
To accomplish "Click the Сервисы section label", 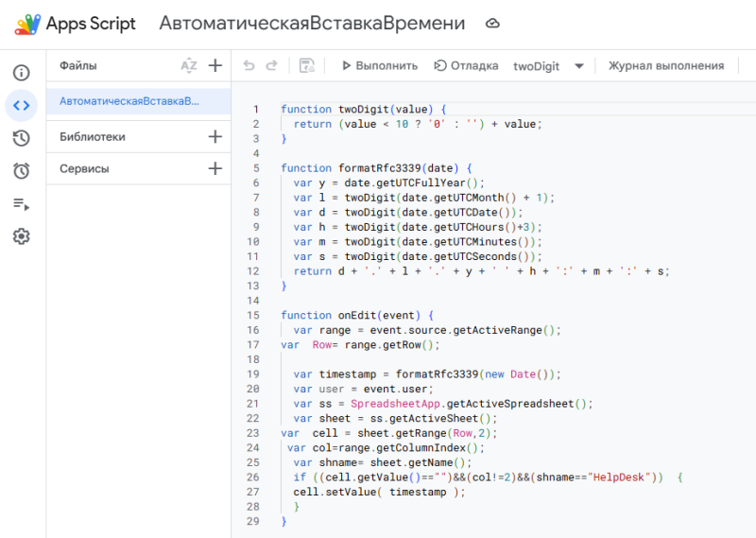I will tap(84, 169).
